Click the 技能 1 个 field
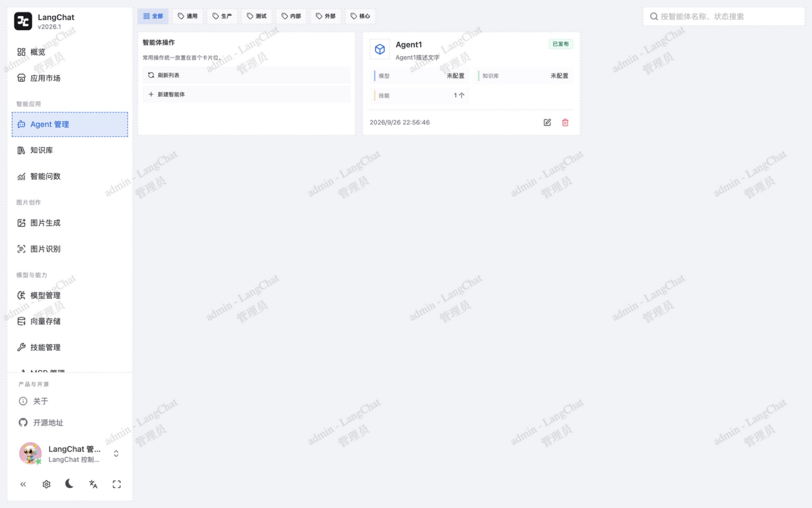 pos(420,96)
